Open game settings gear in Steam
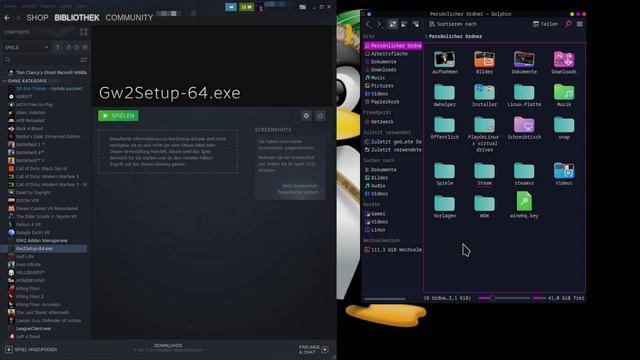The height and width of the screenshot is (360, 640). tap(306, 116)
